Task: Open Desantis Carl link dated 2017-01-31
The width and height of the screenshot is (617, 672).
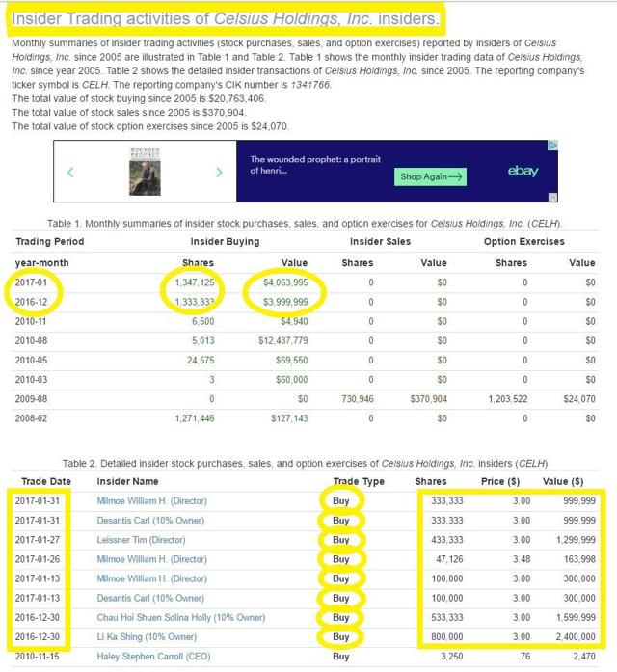Action: (x=150, y=521)
